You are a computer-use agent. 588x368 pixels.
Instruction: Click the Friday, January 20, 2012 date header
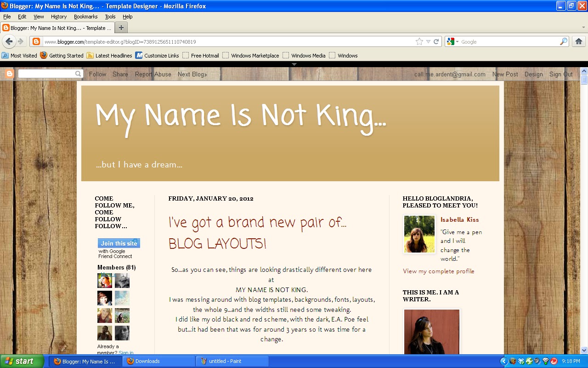tap(211, 199)
